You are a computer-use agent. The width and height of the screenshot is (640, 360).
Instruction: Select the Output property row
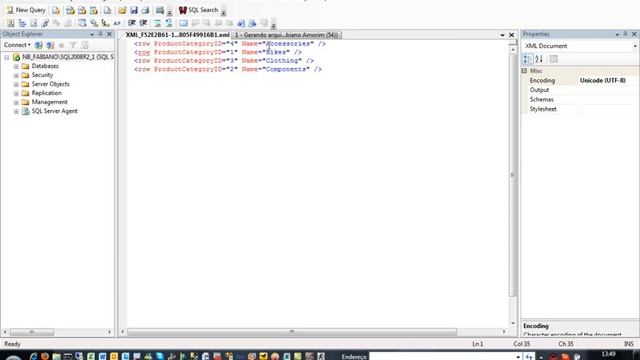pyautogui.click(x=580, y=90)
